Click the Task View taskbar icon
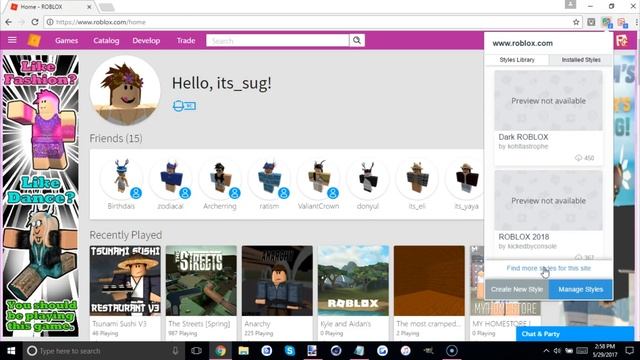 click(x=196, y=351)
